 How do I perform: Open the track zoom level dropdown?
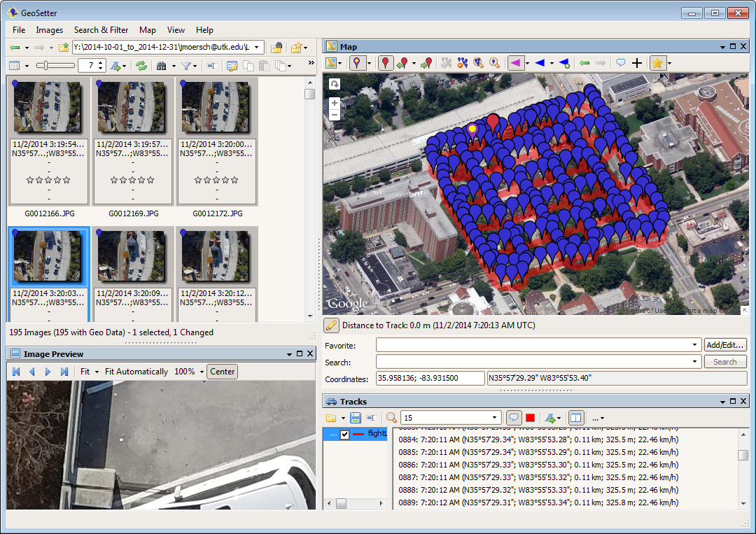pos(496,418)
